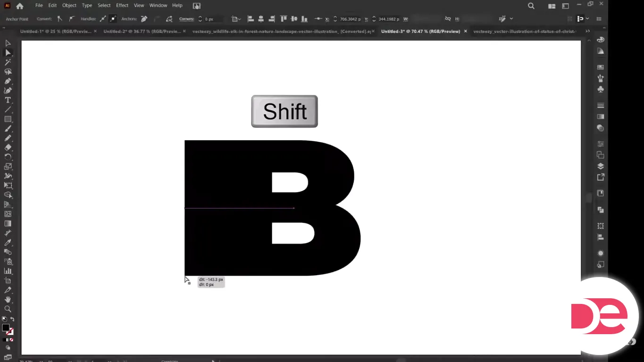Select the Artboard tool

pos(8,280)
